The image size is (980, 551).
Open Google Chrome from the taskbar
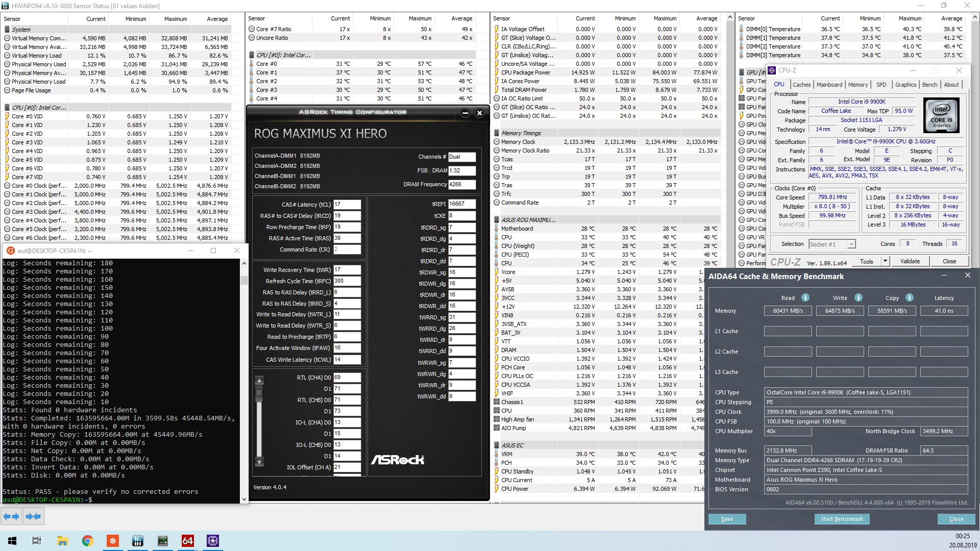click(87, 541)
